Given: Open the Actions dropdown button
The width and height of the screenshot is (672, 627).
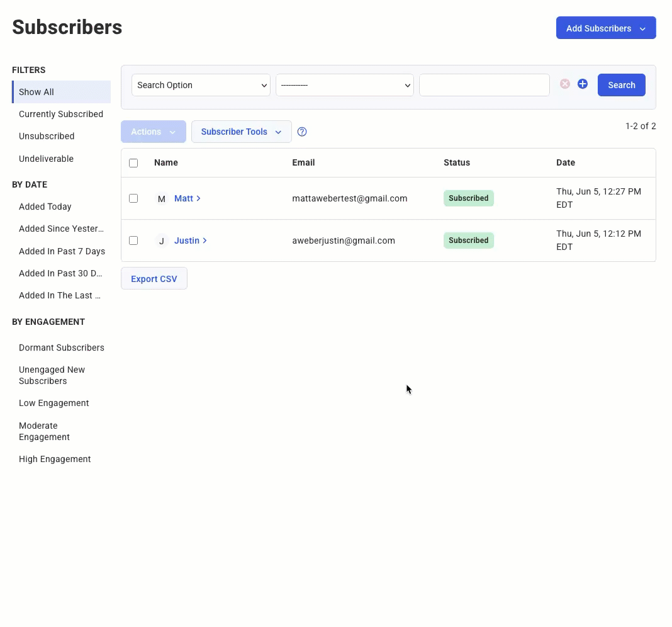Looking at the screenshot, I should 153,132.
